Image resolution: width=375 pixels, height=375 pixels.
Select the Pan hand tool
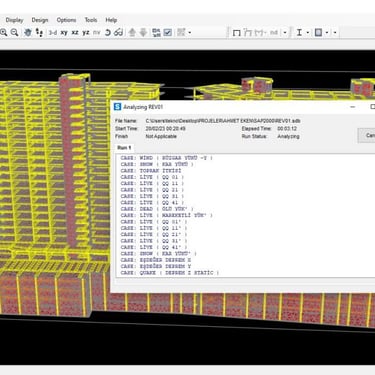point(28,32)
